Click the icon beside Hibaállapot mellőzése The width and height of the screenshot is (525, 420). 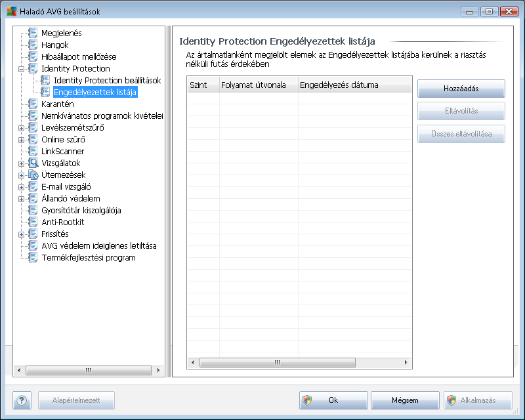click(x=33, y=56)
